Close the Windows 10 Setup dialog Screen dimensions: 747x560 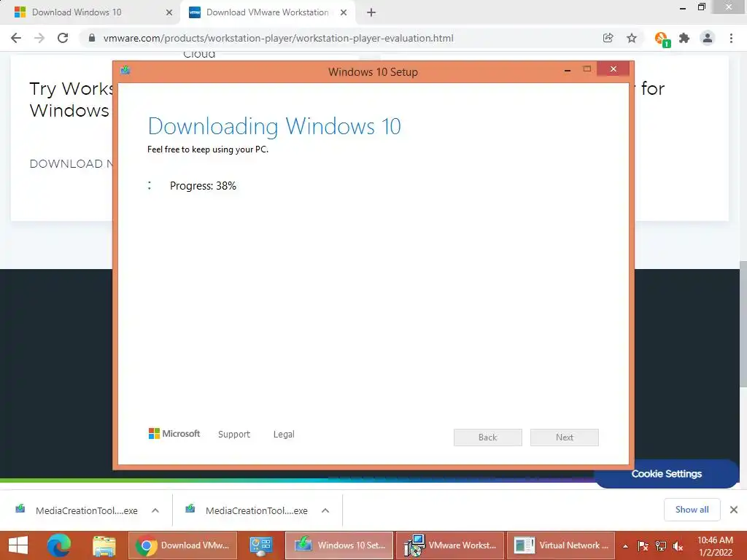coord(613,69)
